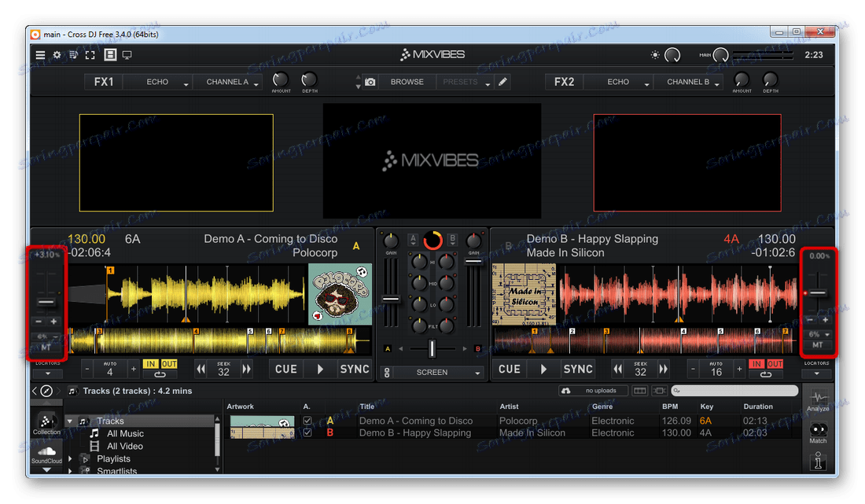Click the camera snapshot icon beside Browse

tap(370, 82)
